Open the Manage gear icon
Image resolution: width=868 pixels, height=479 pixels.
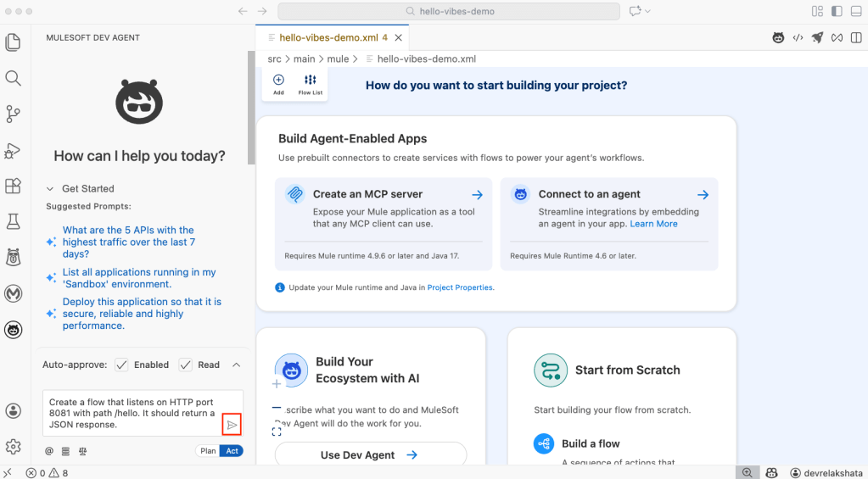pos(14,446)
